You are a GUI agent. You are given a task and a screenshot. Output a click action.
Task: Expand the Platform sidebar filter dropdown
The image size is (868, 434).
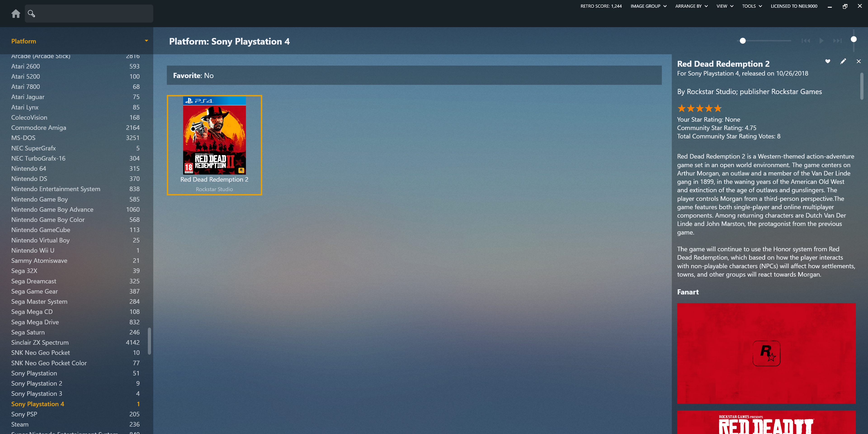(146, 41)
